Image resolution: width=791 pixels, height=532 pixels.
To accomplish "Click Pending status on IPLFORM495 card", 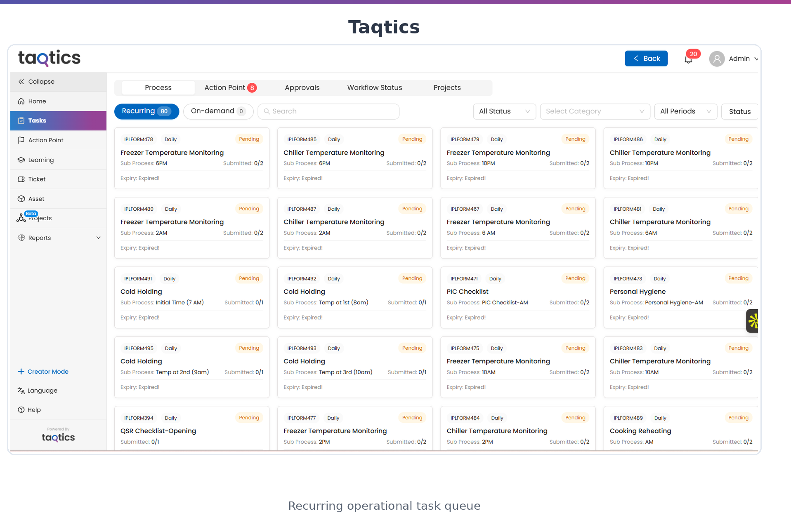I will [249, 348].
